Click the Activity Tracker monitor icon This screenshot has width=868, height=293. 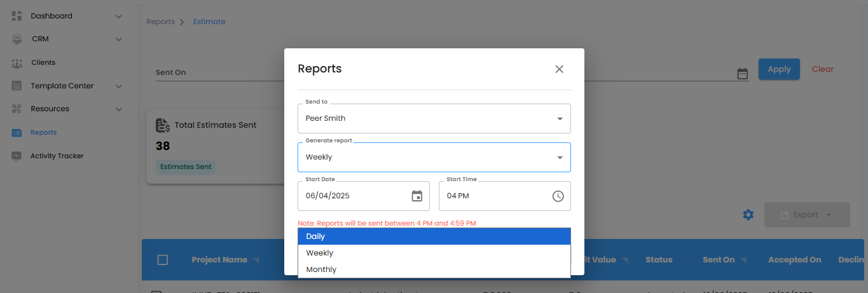coord(17,156)
